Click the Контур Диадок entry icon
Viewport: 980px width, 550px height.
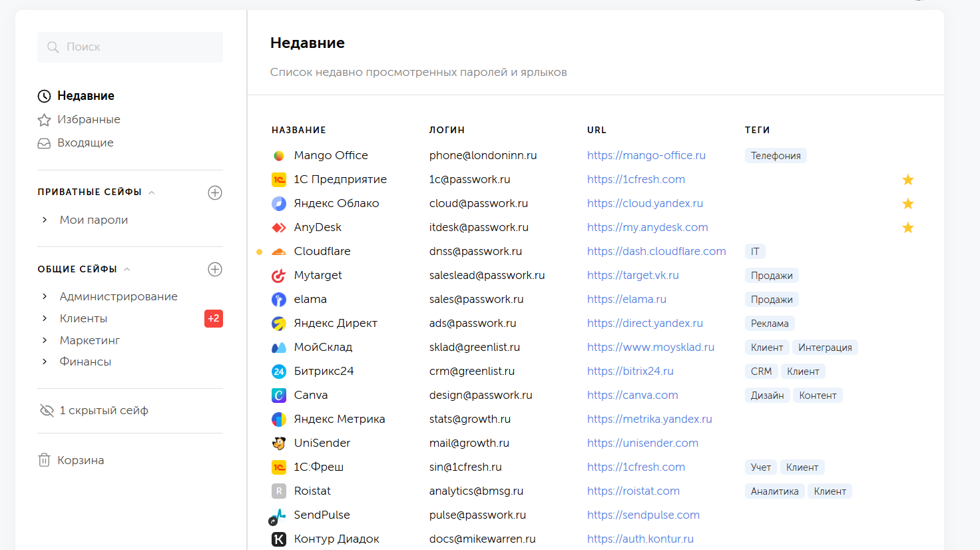coord(279,539)
